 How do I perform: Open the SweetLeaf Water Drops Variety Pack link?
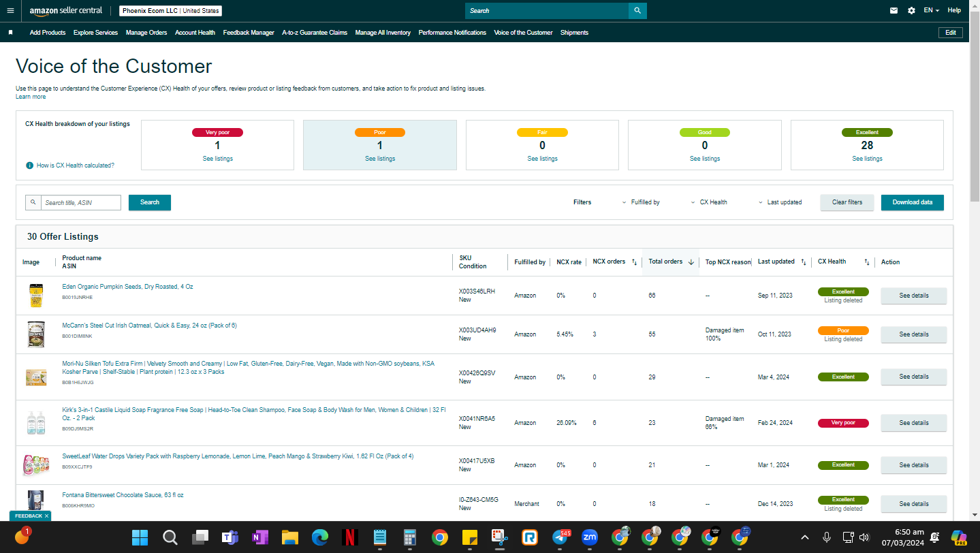[238, 456]
